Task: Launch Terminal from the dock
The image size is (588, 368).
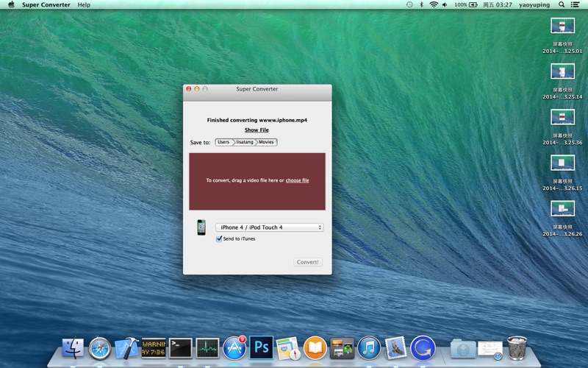Action: point(180,348)
